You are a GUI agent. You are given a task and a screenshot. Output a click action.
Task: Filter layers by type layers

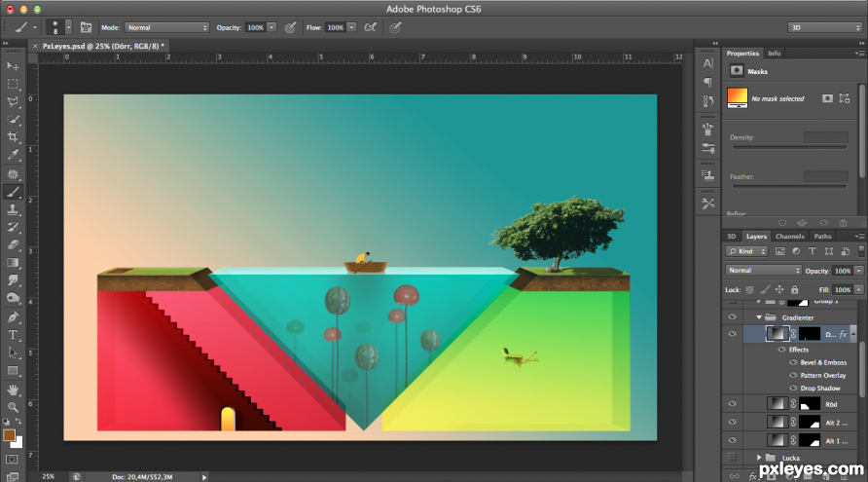coord(813,251)
